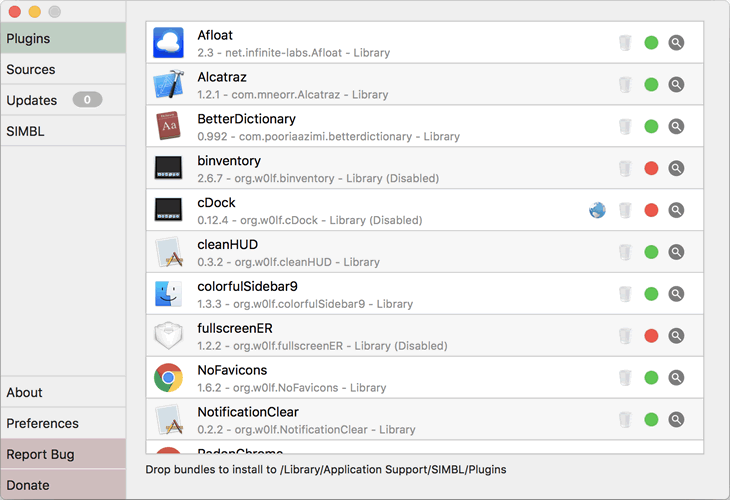The height and width of the screenshot is (500, 730).
Task: Open the Updates tab in sidebar
Action: 63,100
